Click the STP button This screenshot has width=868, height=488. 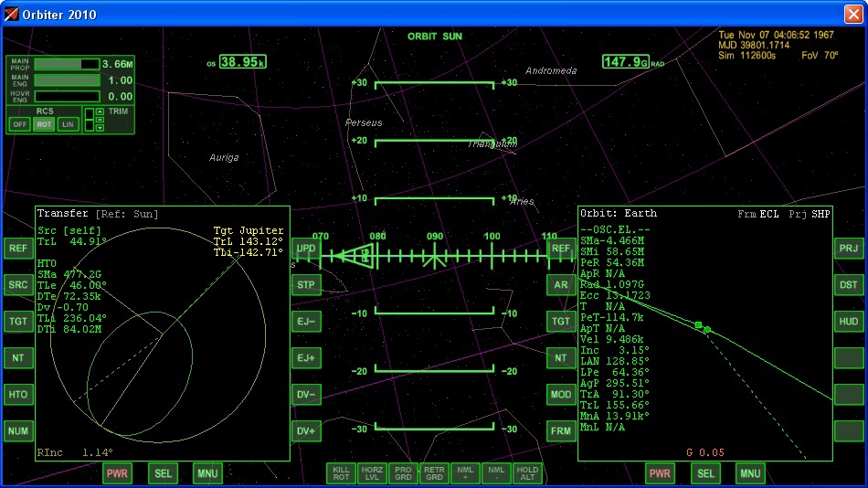click(306, 285)
